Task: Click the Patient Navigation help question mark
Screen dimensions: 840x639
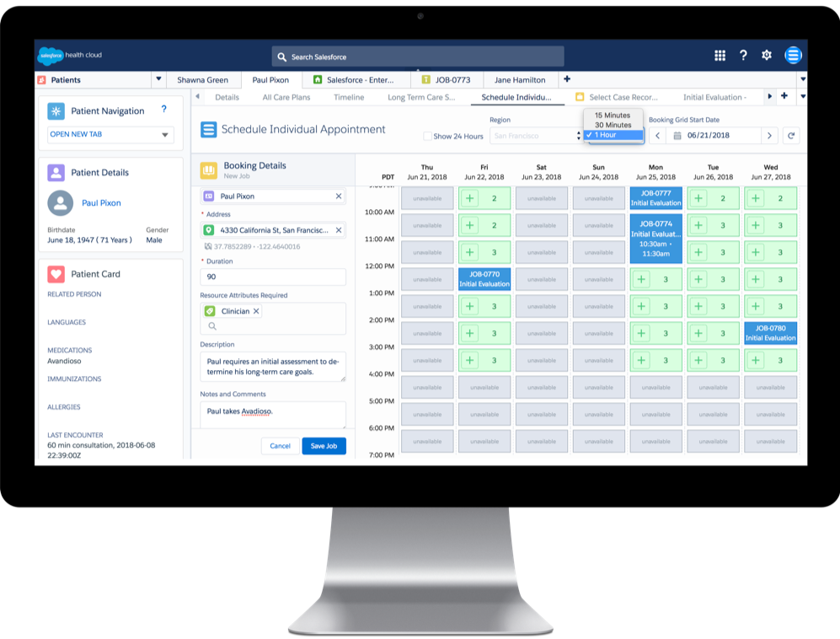Action: tap(164, 110)
